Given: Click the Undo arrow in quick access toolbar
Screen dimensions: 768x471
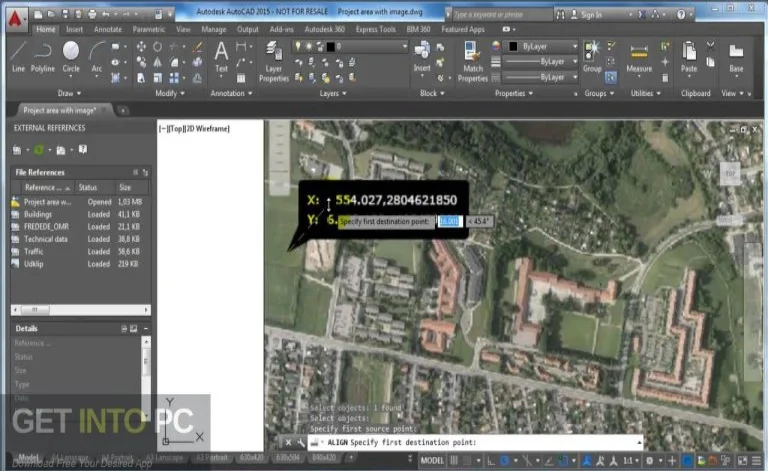Looking at the screenshot, I should (106, 14).
